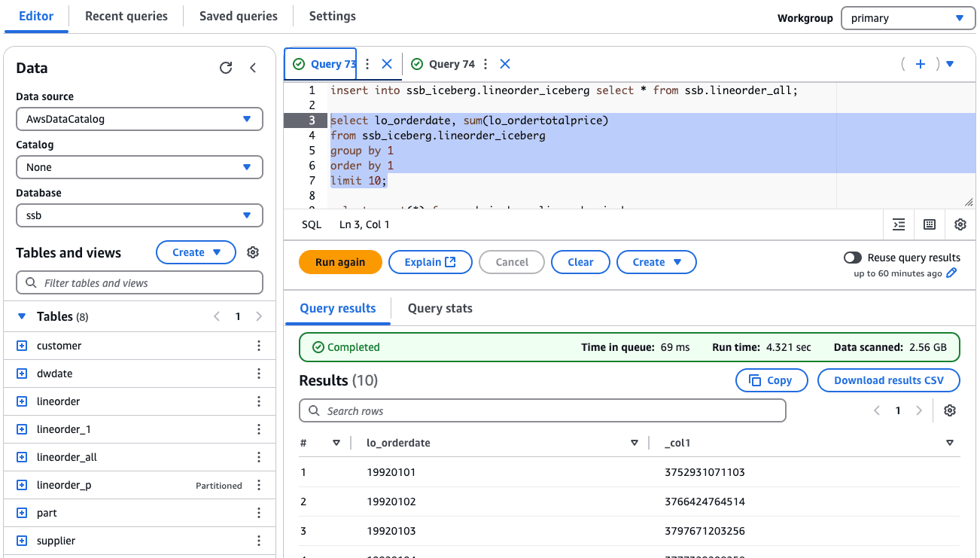Open the query tabs dropdown arrow
The width and height of the screenshot is (980, 558).
coord(950,64)
